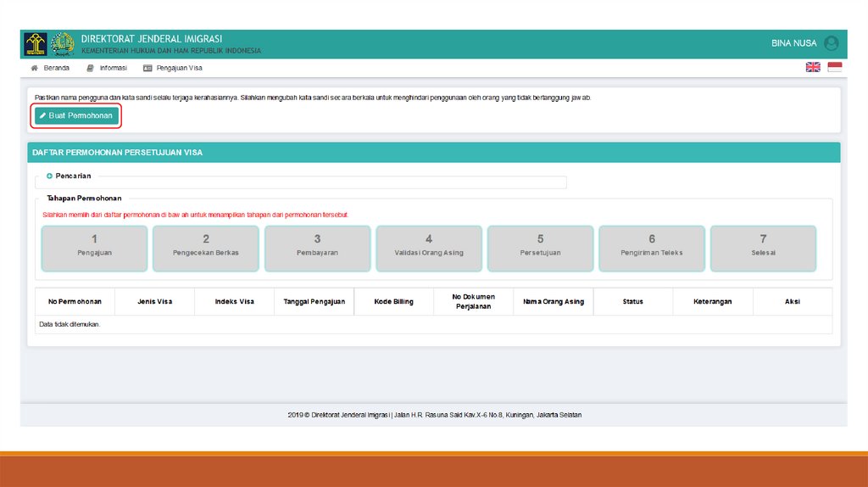Open the user profile avatar icon

tap(831, 43)
